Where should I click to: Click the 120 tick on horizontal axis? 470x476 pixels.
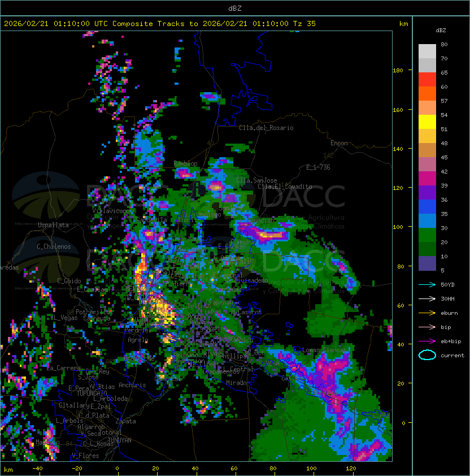pyautogui.click(x=351, y=469)
